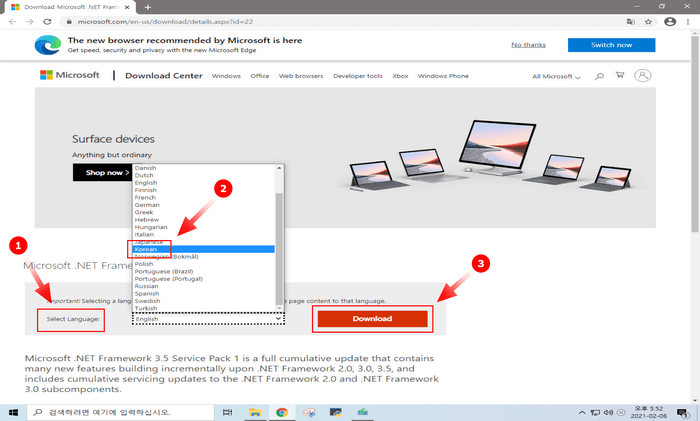Open the Windows Phone menu item
Image resolution: width=700 pixels, height=421 pixels.
[443, 76]
